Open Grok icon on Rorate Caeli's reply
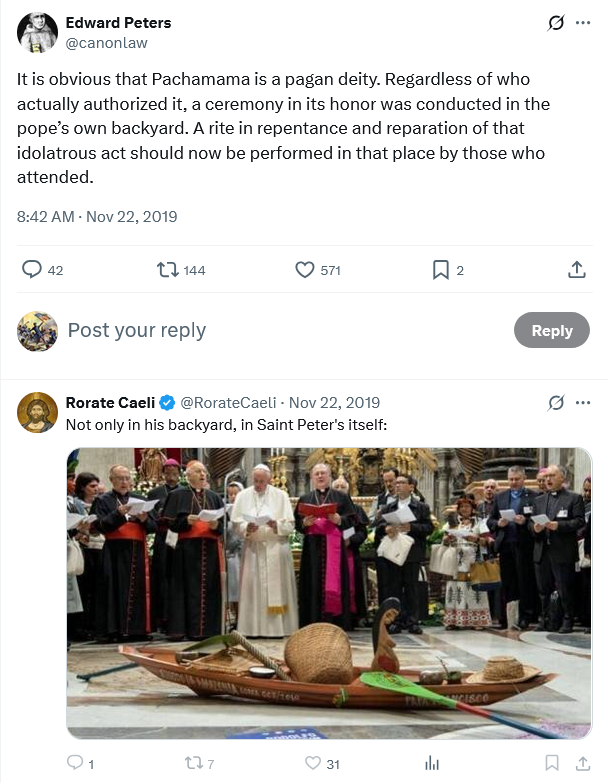 556,403
